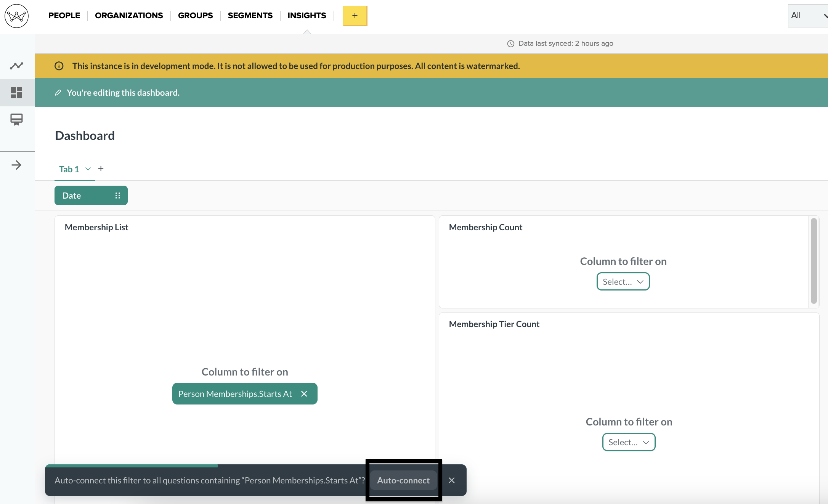Open the All dropdown at top right
The image size is (828, 504).
coord(808,16)
